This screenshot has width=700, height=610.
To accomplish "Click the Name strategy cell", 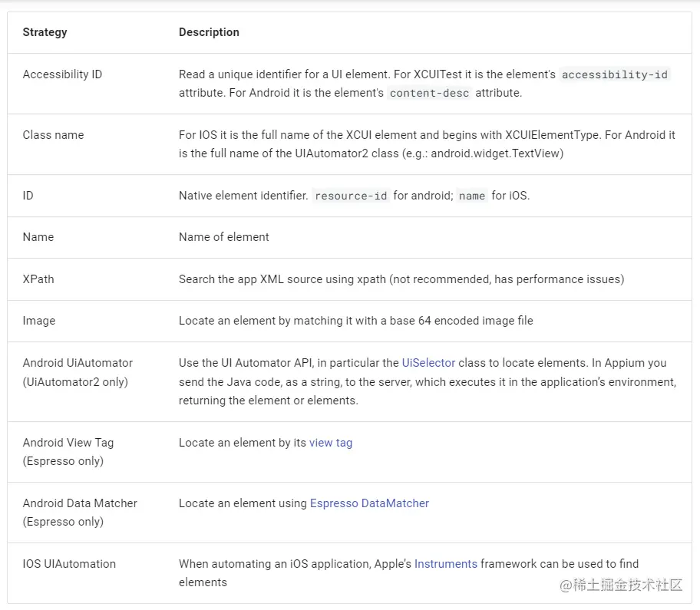I will tap(38, 237).
